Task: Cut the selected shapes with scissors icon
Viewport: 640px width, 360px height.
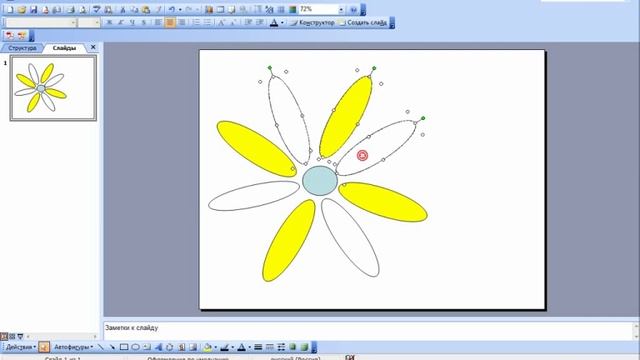Action: point(122,9)
